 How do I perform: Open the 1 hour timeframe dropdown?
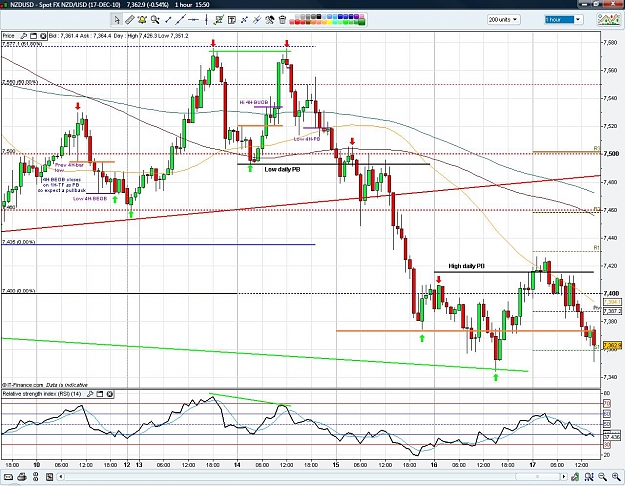point(564,20)
